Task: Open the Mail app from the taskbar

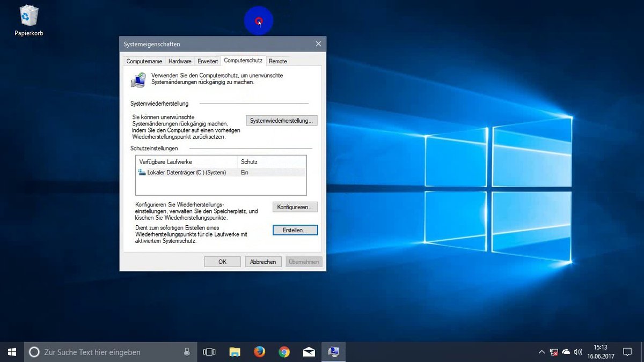Action: 309,352
